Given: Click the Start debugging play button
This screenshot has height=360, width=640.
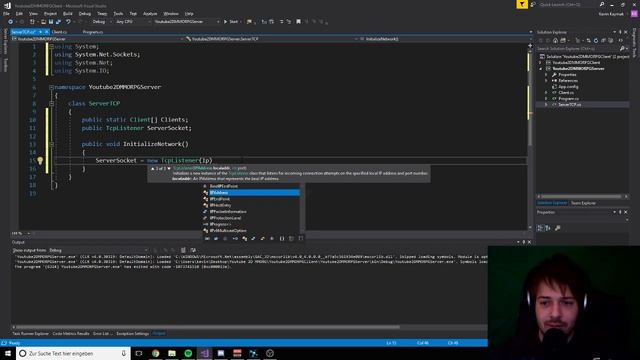Looking at the screenshot, I should click(225, 22).
